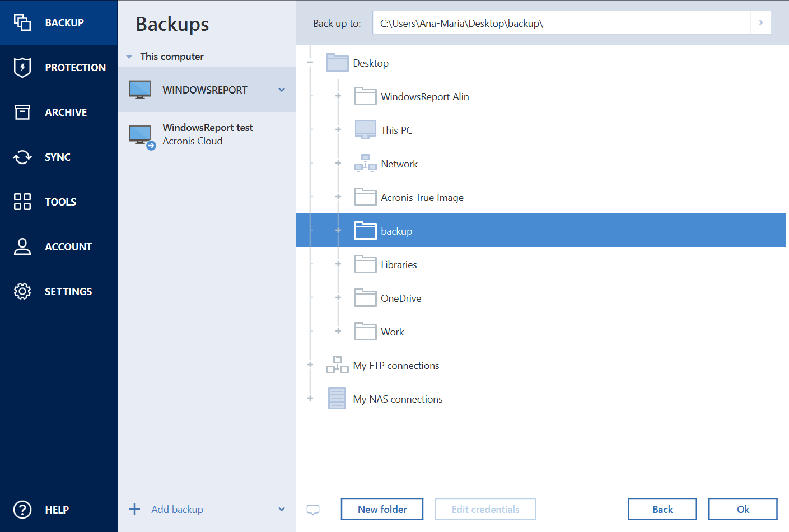Select the My NAS connections label

398,399
